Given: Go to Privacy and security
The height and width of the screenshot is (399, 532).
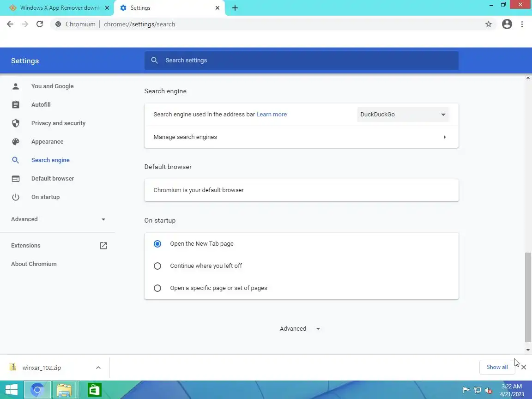Looking at the screenshot, I should coord(58,123).
